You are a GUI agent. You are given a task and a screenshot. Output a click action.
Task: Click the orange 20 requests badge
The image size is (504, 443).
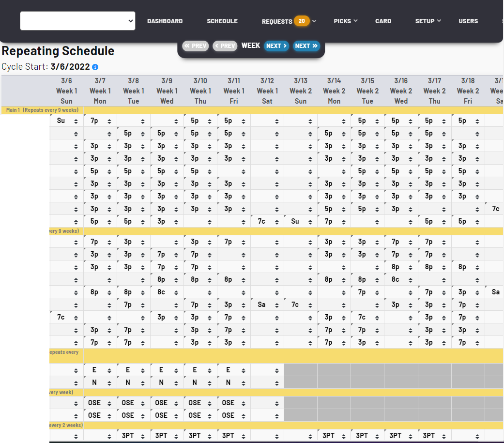point(302,21)
